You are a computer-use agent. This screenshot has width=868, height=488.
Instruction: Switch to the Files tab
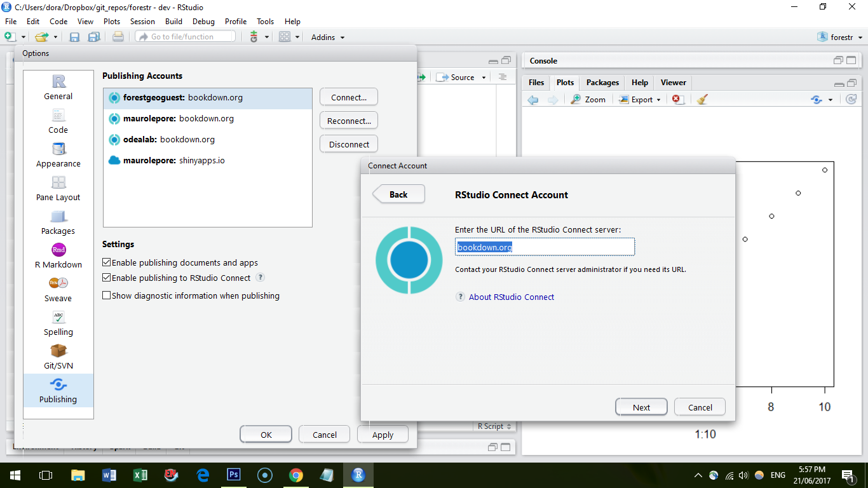coord(536,83)
